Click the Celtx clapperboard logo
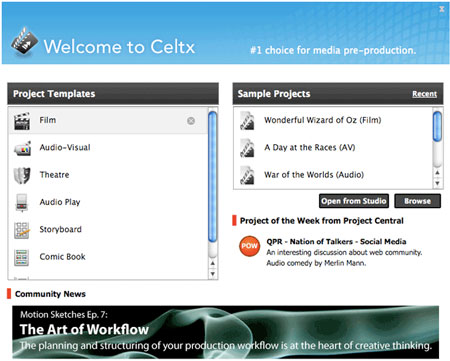450x361 pixels. (x=24, y=42)
